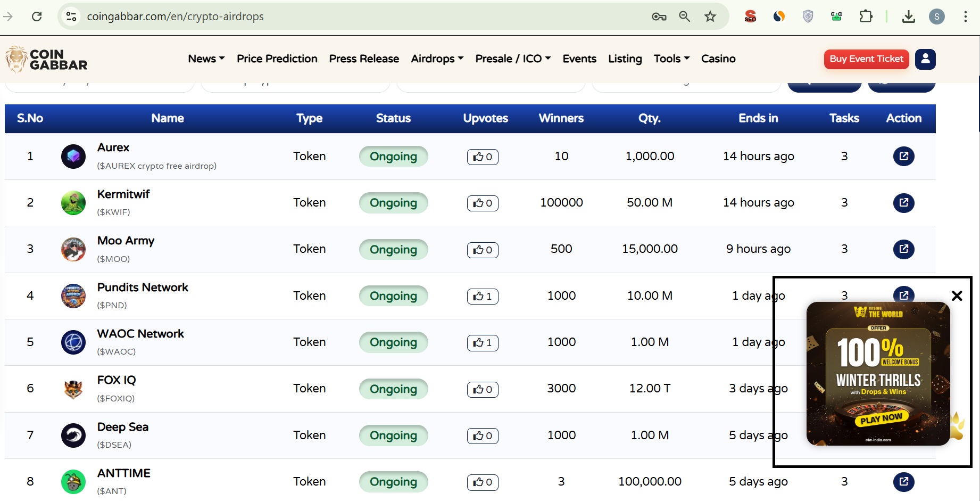Expand the Airdrops dropdown menu

point(437,59)
